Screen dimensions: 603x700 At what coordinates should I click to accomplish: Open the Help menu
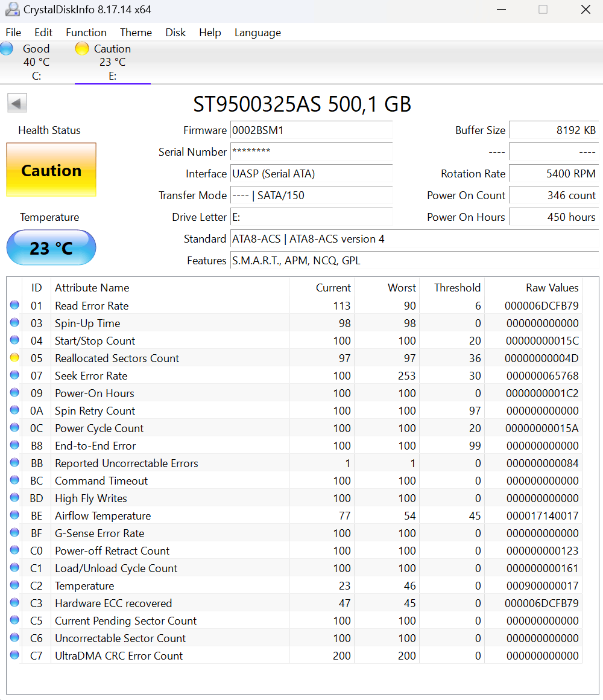click(x=210, y=33)
